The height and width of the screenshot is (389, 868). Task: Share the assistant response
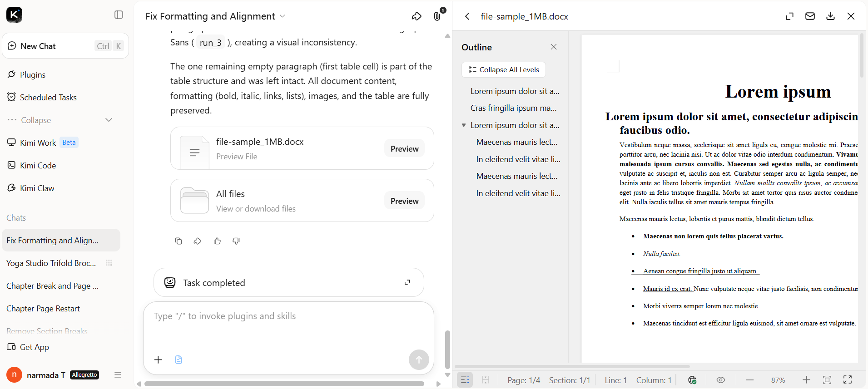pos(198,241)
